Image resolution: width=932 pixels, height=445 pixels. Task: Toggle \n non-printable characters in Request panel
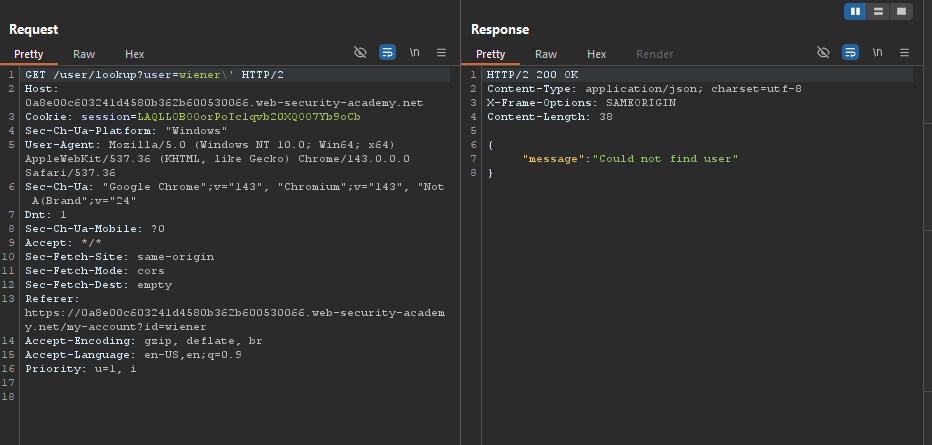(x=414, y=52)
